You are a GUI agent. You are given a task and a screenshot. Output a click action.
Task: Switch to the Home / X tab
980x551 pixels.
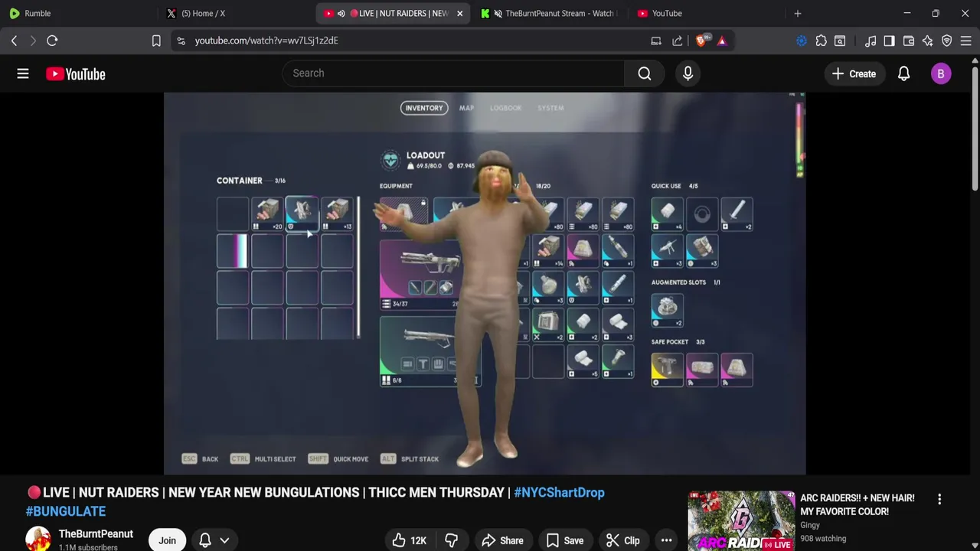pyautogui.click(x=237, y=13)
